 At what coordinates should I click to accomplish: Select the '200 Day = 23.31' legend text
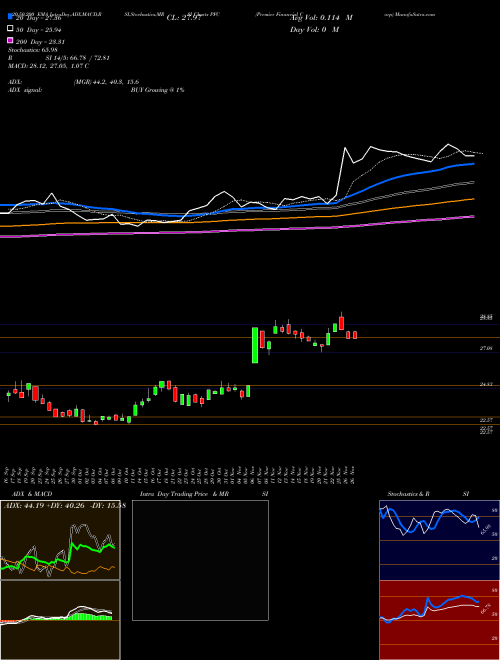40,42
